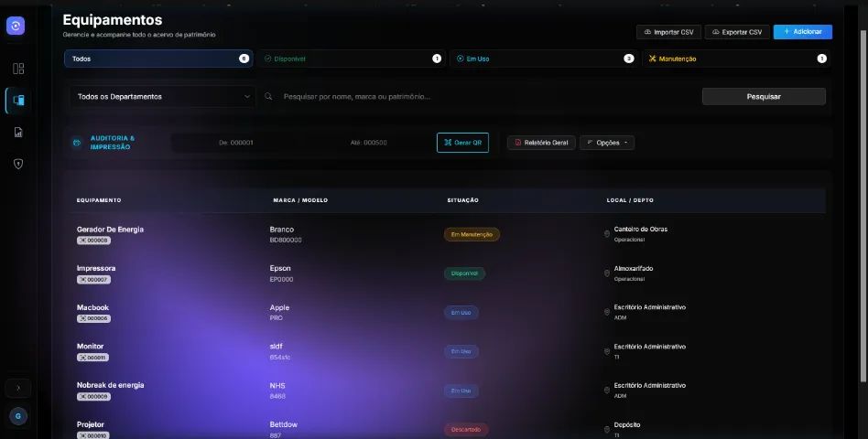Click the EQUIPAMENTO column header
This screenshot has height=439, width=868.
[x=99, y=200]
